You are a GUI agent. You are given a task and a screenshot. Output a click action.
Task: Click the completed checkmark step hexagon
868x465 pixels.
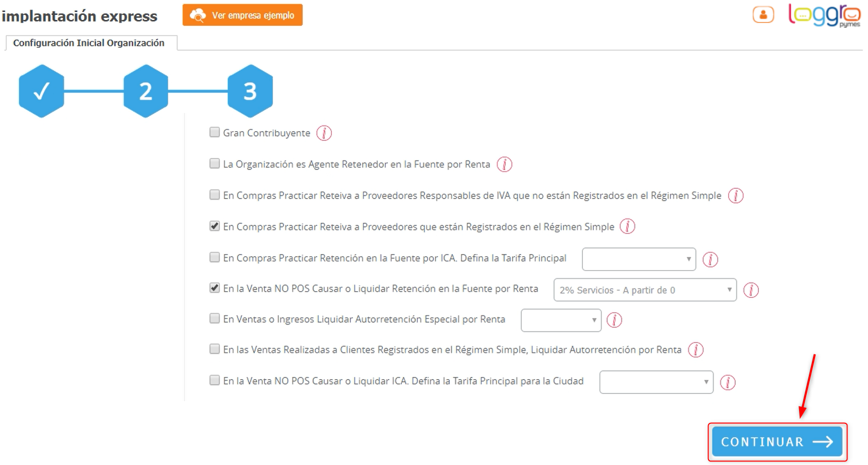click(x=41, y=91)
